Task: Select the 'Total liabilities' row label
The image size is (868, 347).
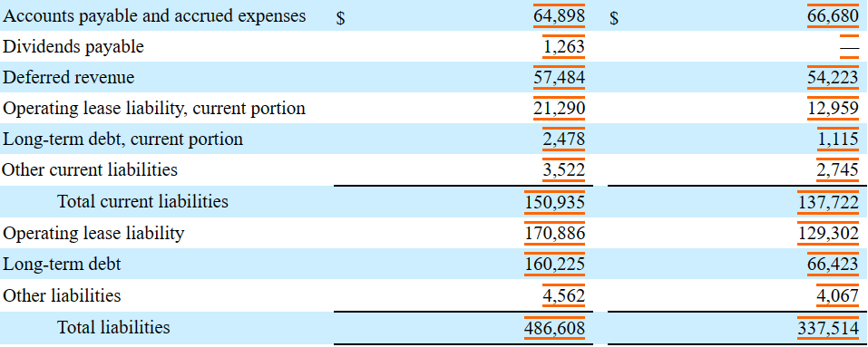Action: (x=113, y=328)
